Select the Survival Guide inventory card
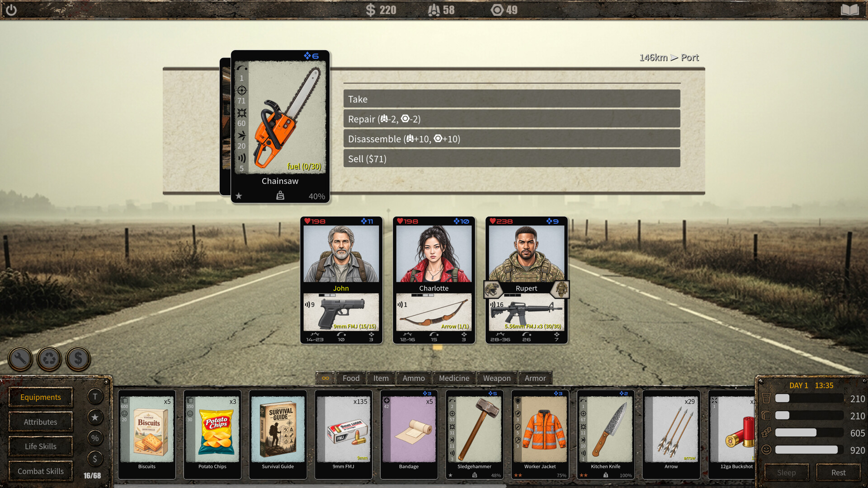This screenshot has width=868, height=488. (278, 434)
